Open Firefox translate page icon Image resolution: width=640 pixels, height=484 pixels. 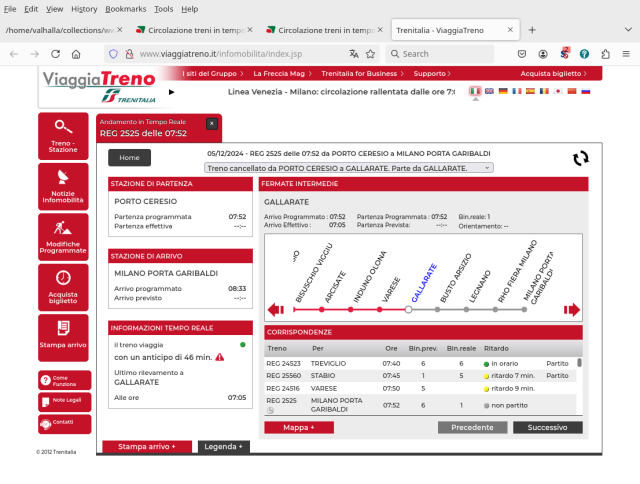tap(354, 54)
